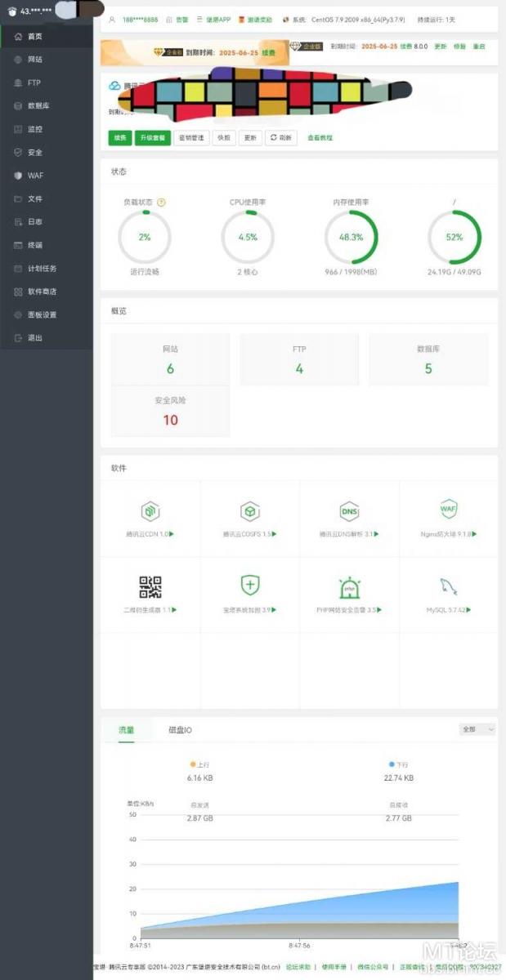Click the 终端 terminal icon in sidebar

click(x=18, y=245)
